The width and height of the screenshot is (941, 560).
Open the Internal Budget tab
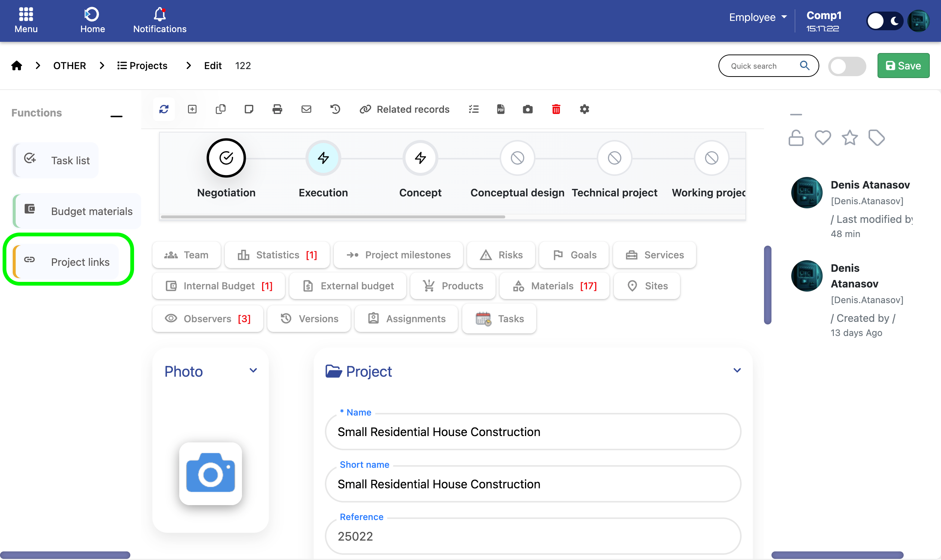pyautogui.click(x=218, y=286)
